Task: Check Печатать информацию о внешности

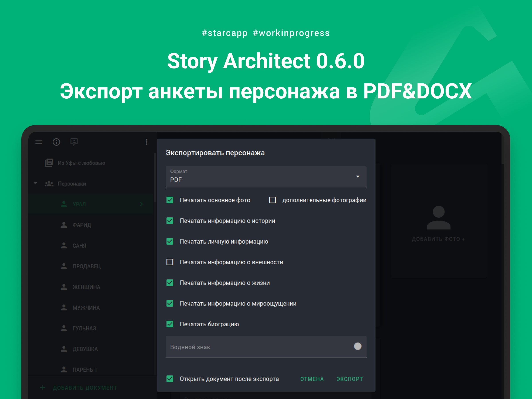Action: (x=170, y=262)
